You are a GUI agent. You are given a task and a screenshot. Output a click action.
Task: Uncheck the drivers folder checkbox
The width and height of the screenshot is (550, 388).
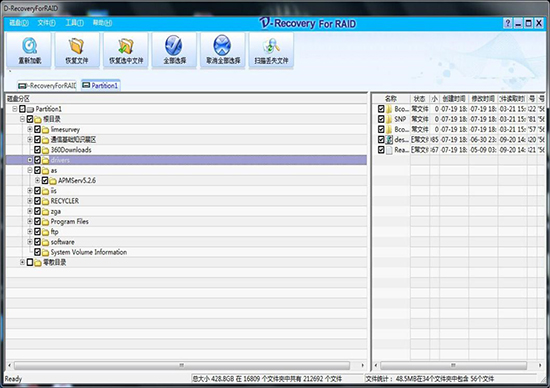[38, 160]
